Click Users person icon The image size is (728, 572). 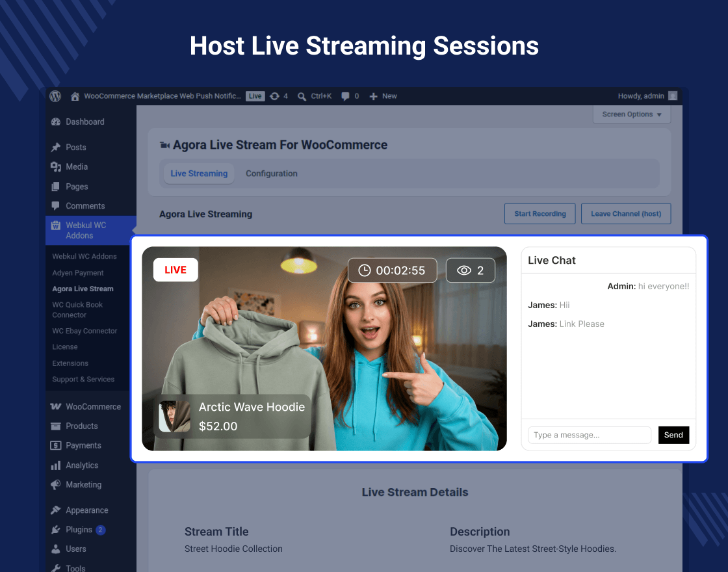click(56, 549)
